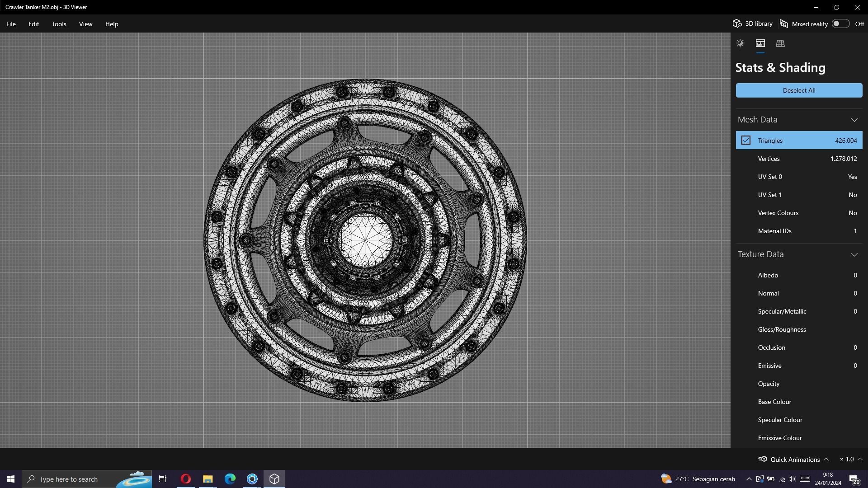
Task: Uncheck the Triangles checkbox
Action: (x=746, y=141)
